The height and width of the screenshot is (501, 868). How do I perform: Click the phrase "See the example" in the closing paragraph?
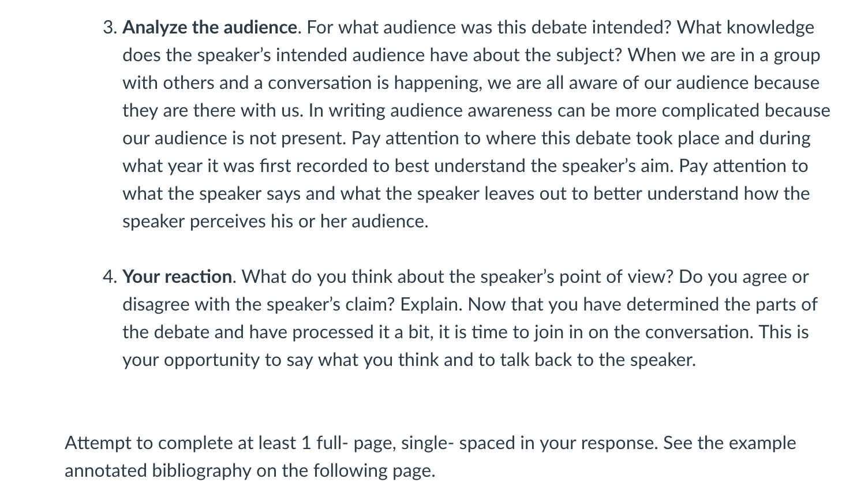coord(729,443)
